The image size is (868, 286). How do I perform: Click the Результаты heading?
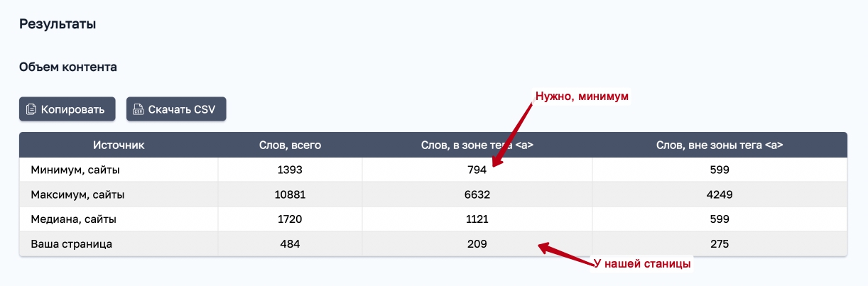(x=58, y=24)
